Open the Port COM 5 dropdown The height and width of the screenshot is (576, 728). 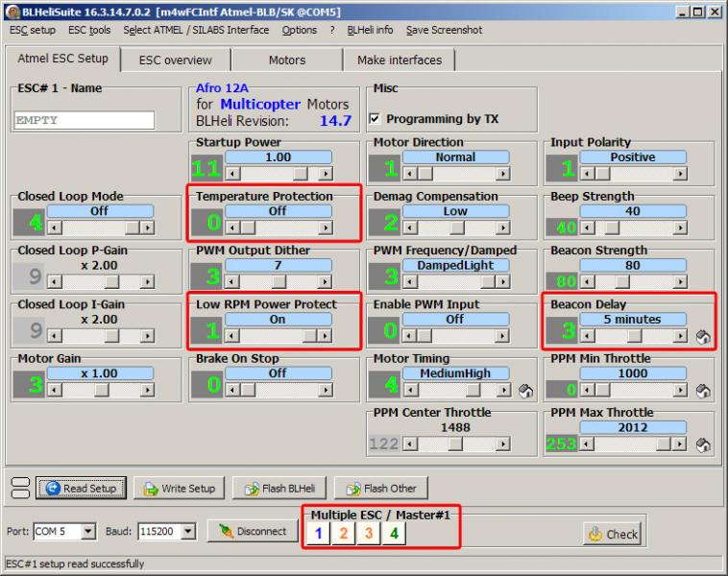(88, 531)
